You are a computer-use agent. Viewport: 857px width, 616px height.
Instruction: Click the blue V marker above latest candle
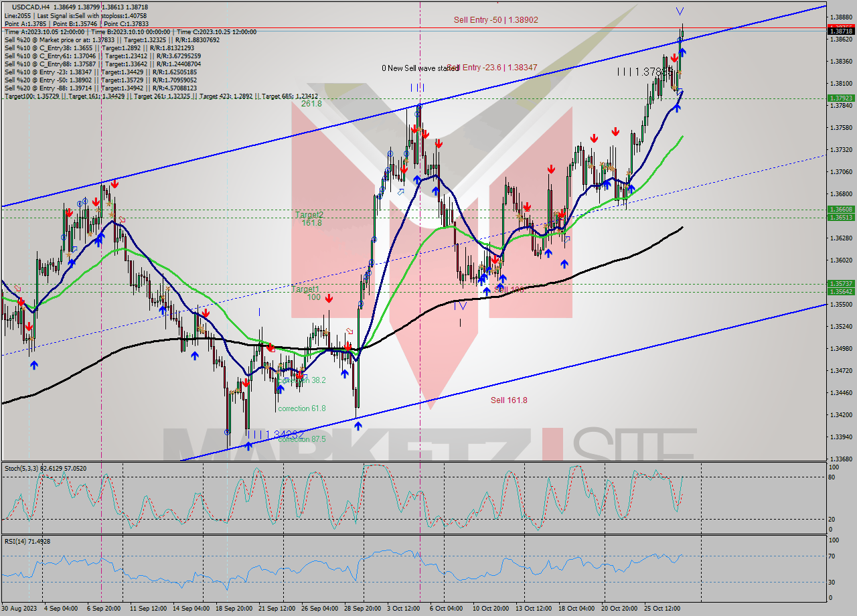(x=680, y=11)
